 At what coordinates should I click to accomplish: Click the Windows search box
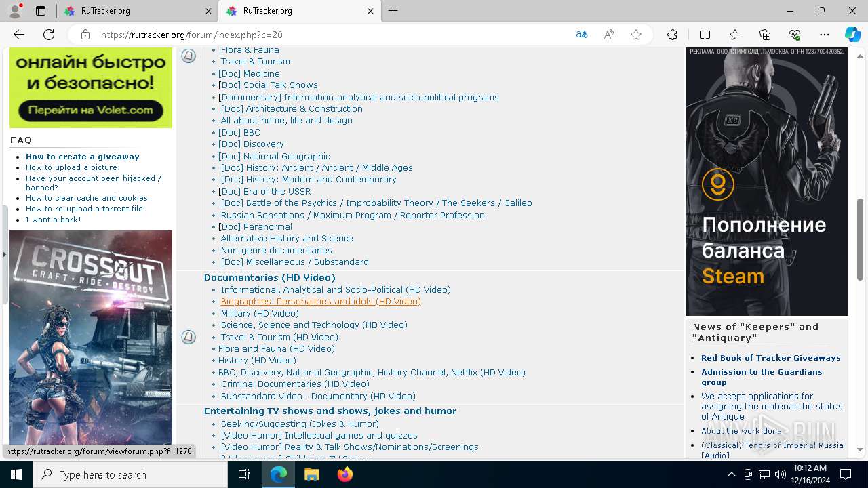tap(130, 474)
